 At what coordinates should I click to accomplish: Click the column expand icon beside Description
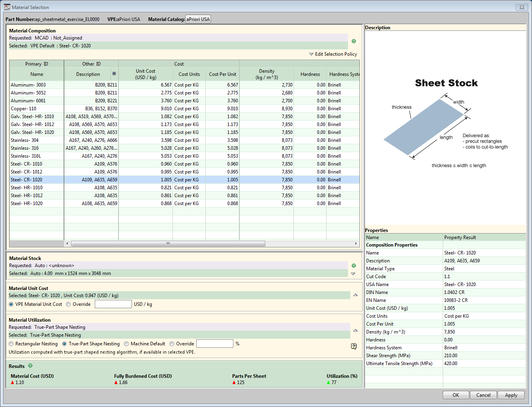click(114, 74)
